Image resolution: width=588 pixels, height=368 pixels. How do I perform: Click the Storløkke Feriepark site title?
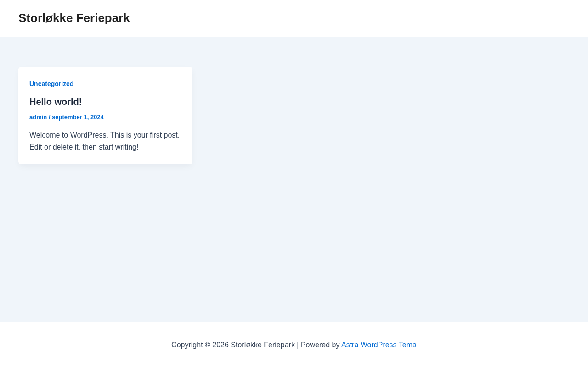point(74,18)
